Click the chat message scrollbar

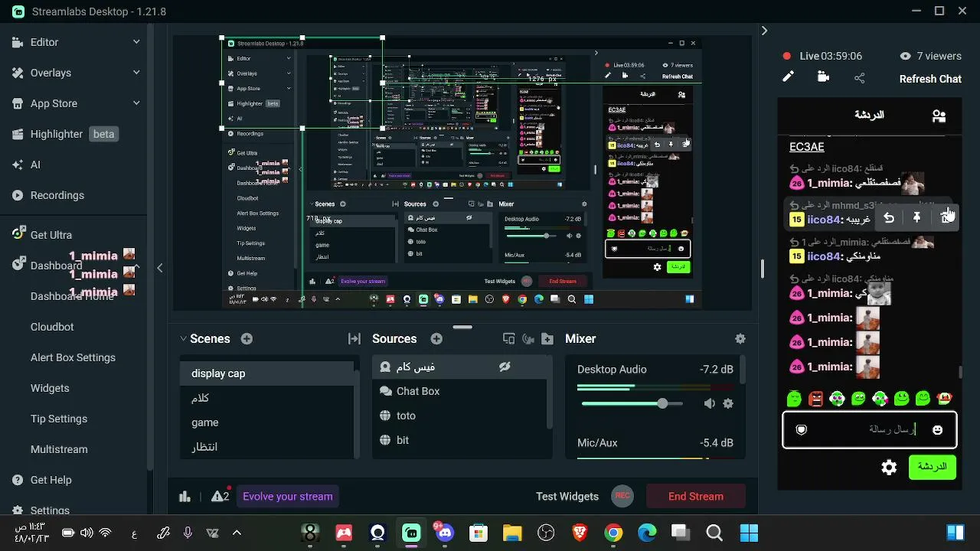click(x=961, y=373)
